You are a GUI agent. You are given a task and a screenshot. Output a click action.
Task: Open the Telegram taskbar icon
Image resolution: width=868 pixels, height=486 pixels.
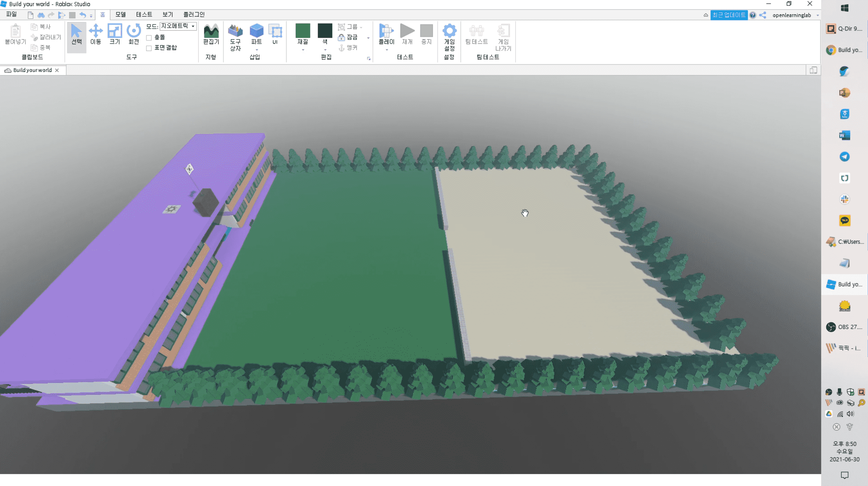click(x=844, y=157)
